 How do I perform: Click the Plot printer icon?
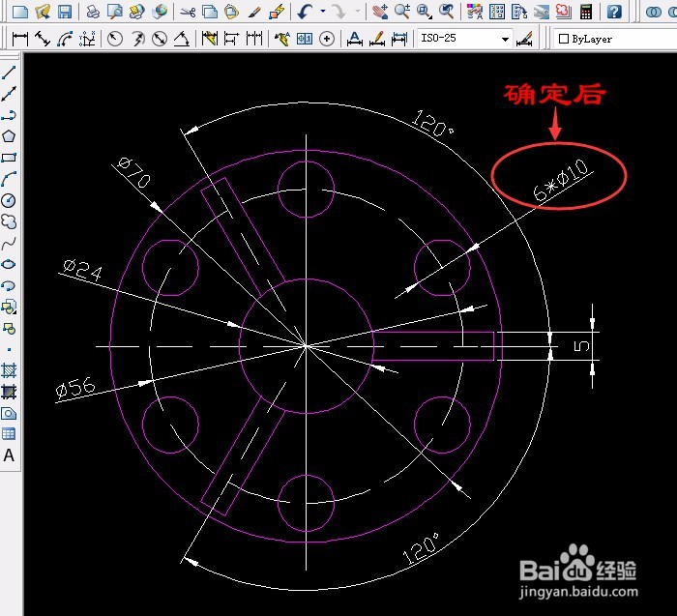pyautogui.click(x=93, y=12)
